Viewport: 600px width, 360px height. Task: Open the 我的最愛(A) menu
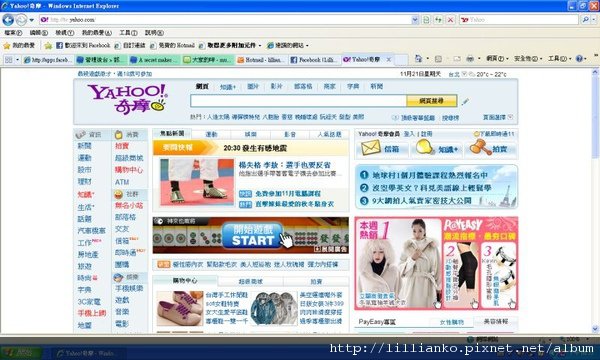[x=96, y=33]
